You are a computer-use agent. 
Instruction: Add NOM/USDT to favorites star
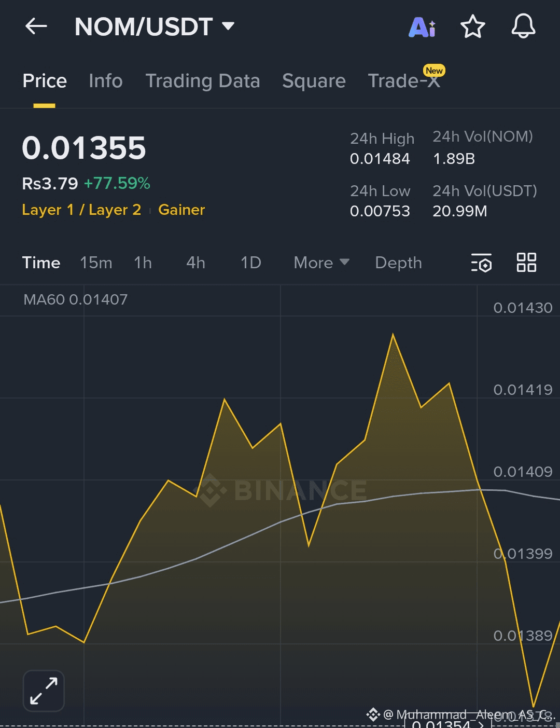pos(473,26)
